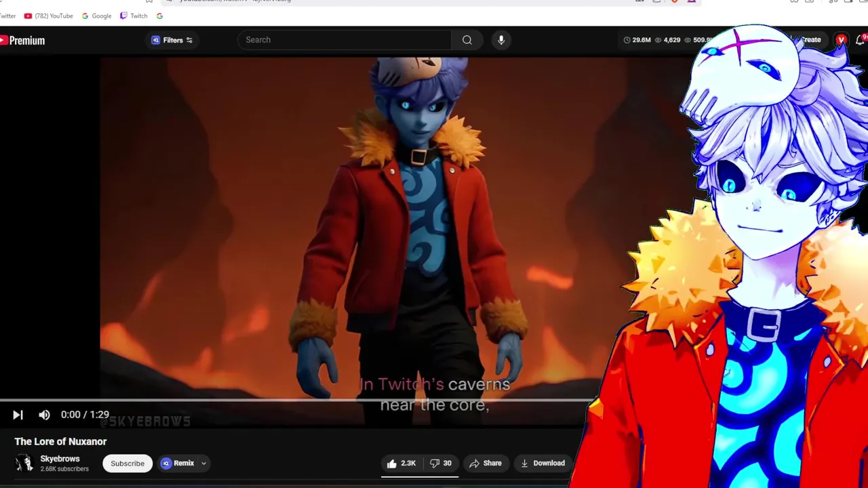Click the 4,629 stat in header
868x488 pixels.
tap(667, 40)
